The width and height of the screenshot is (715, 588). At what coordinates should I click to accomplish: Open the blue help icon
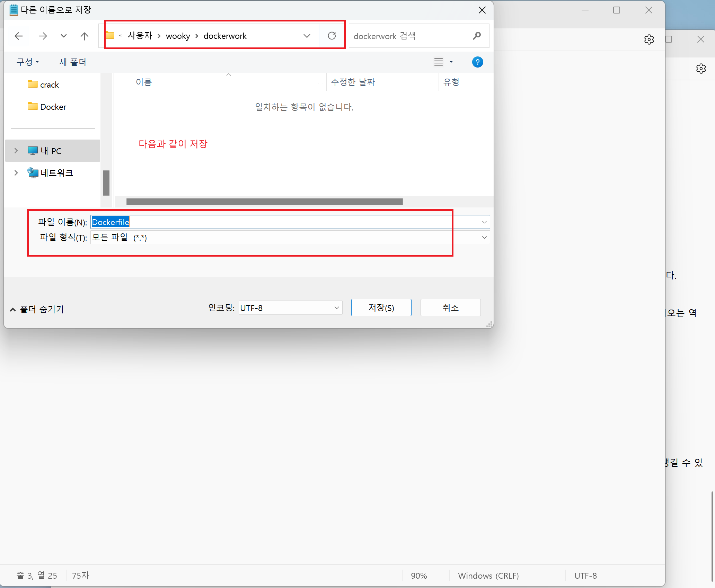click(477, 62)
